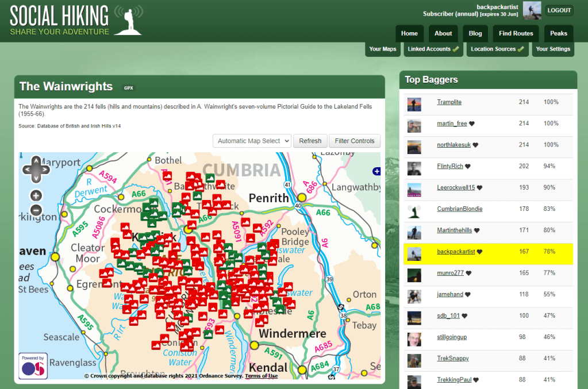Pan the map north with up arrow
The height and width of the screenshot is (389, 588).
[36, 161]
